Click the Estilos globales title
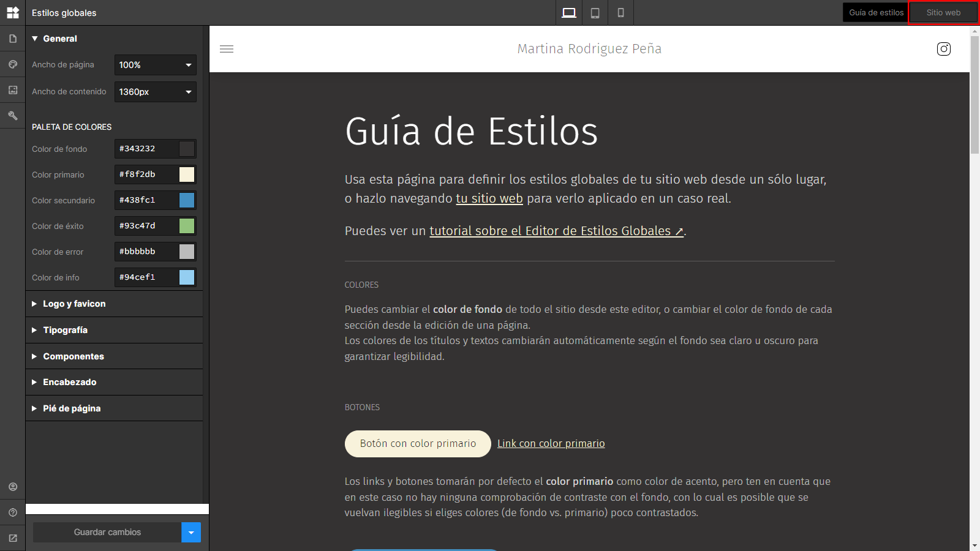This screenshot has width=980, height=551. (64, 13)
